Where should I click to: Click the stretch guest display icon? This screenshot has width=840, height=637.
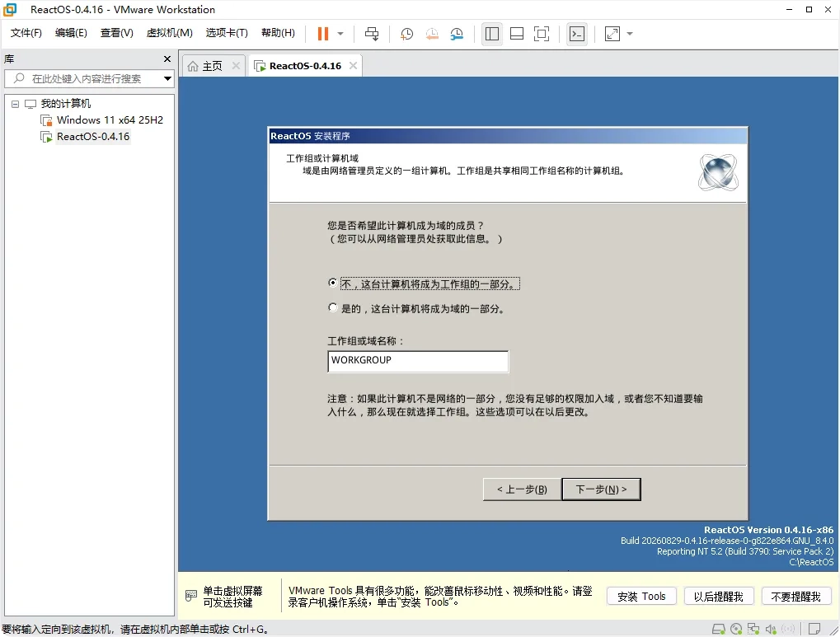pyautogui.click(x=612, y=34)
